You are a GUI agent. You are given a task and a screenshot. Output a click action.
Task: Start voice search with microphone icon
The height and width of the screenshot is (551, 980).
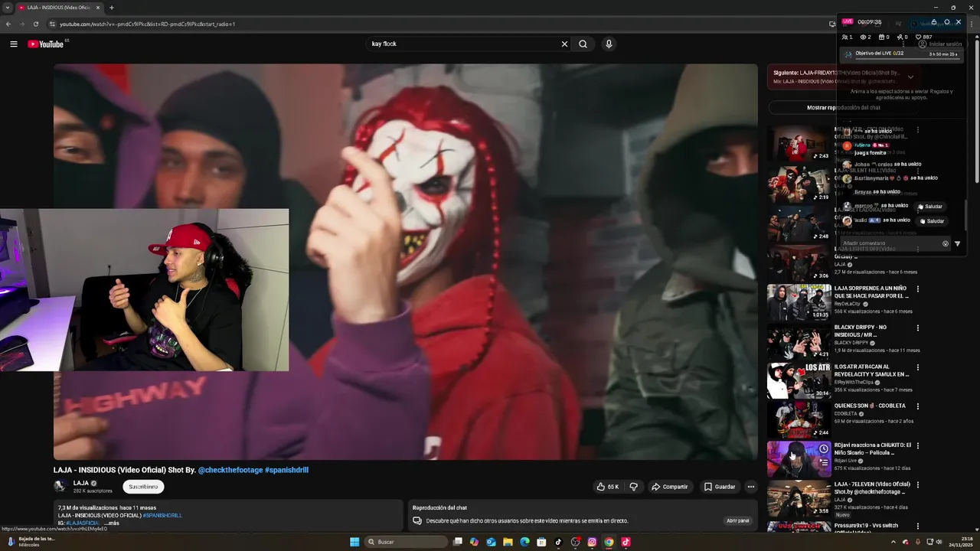pos(609,44)
